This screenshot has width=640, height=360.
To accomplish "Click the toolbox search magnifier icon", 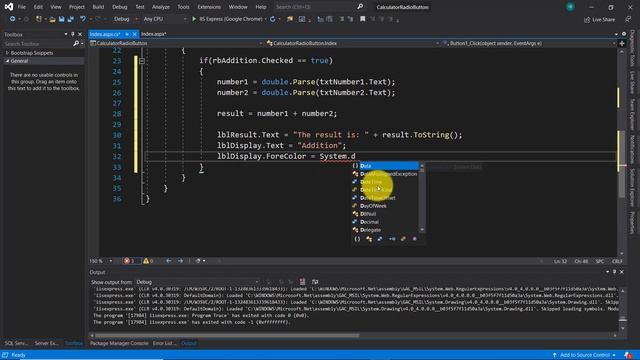I will [76, 44].
